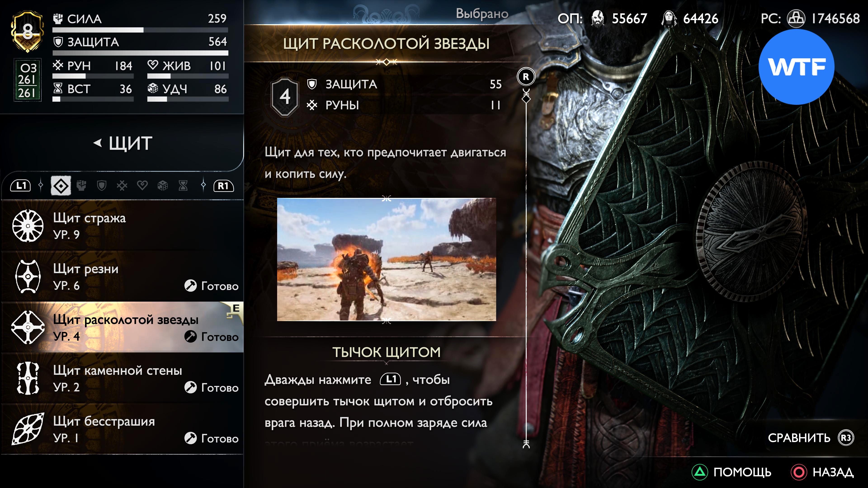This screenshot has width=868, height=488.
Task: Select the all-stats diamond filter icon
Action: point(61,185)
